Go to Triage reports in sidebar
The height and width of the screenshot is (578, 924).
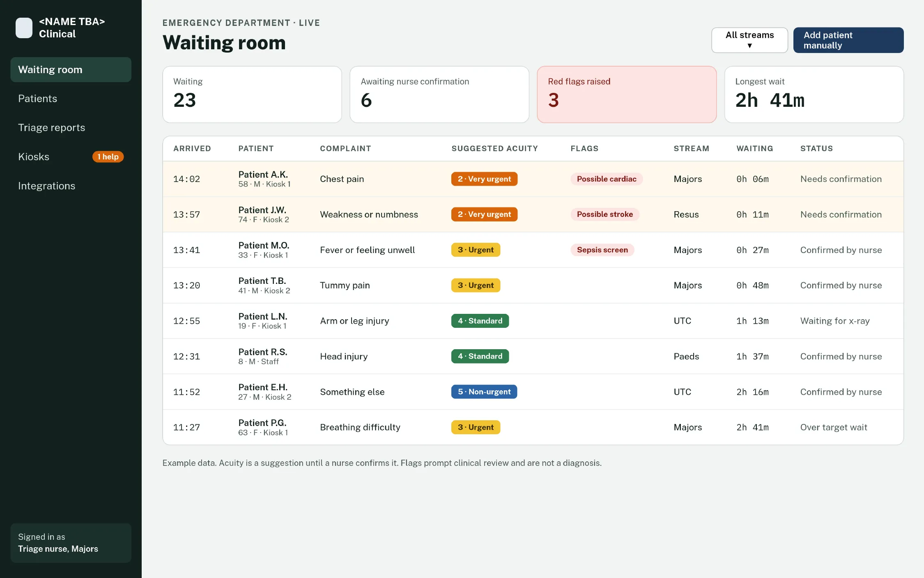[71, 128]
